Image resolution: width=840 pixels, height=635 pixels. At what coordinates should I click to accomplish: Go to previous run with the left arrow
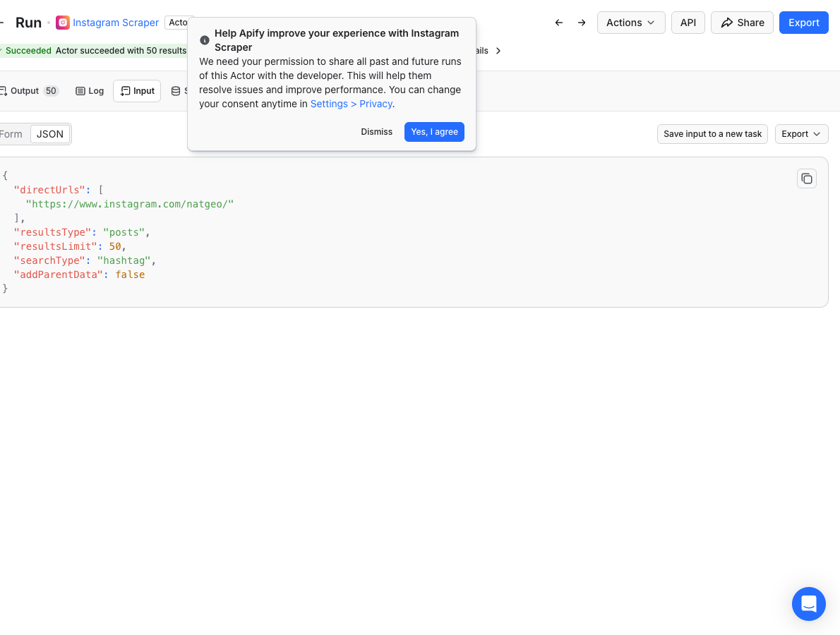[x=559, y=23]
